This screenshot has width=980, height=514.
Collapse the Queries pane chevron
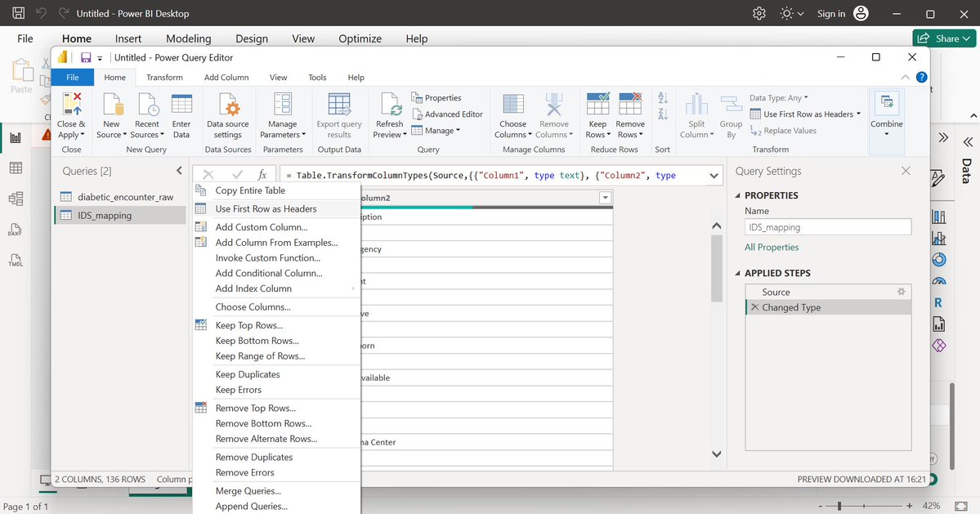179,171
